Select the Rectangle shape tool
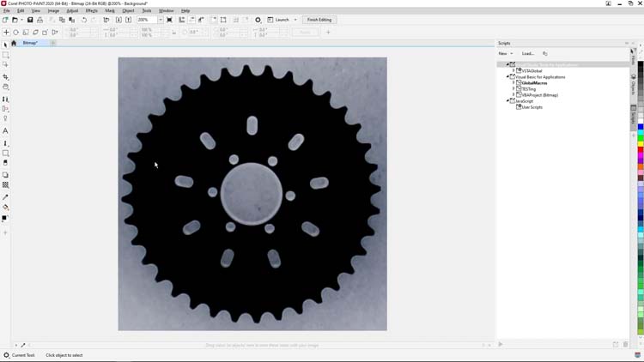The width and height of the screenshot is (644, 362). (x=5, y=153)
